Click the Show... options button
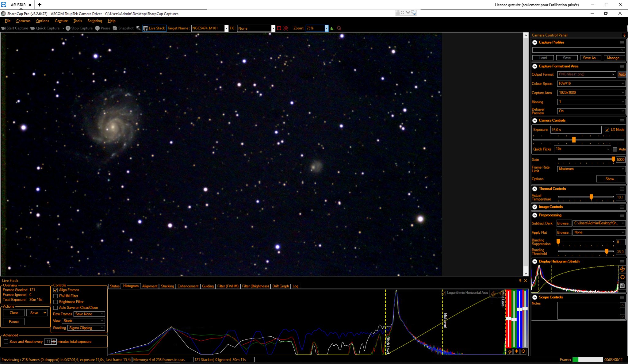The height and width of the screenshot is (364, 628). point(611,179)
